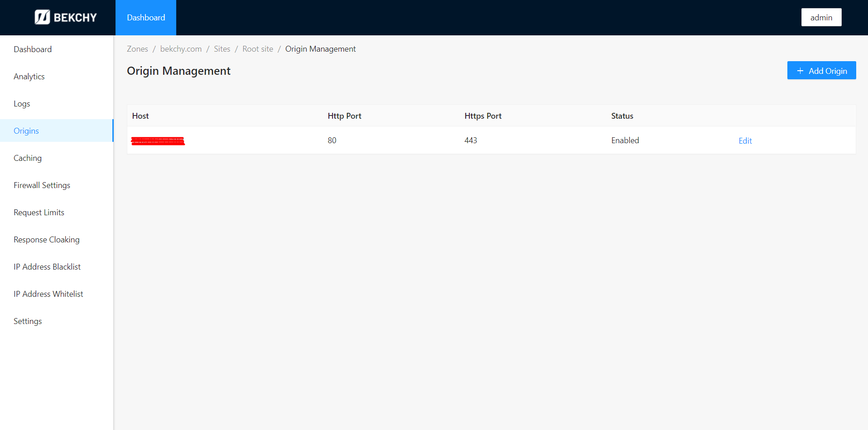Click the 80 Http port value
This screenshot has width=868, height=430.
click(332, 140)
